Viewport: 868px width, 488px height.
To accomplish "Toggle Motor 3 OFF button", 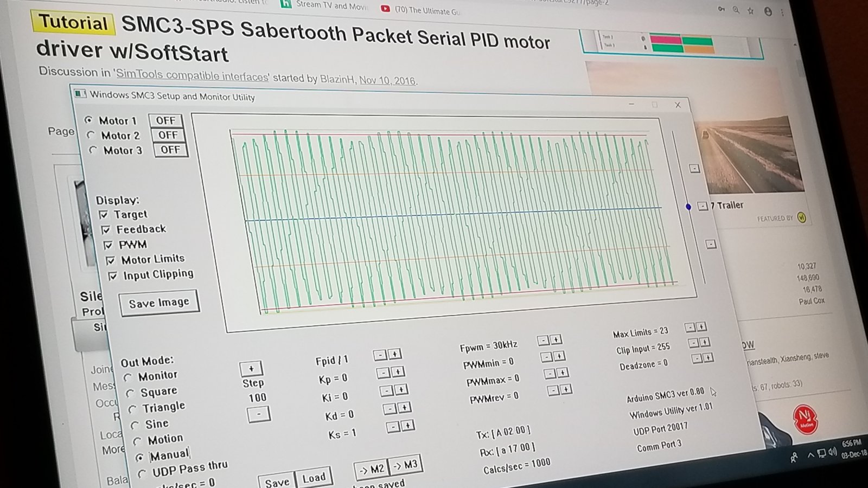I will click(170, 150).
